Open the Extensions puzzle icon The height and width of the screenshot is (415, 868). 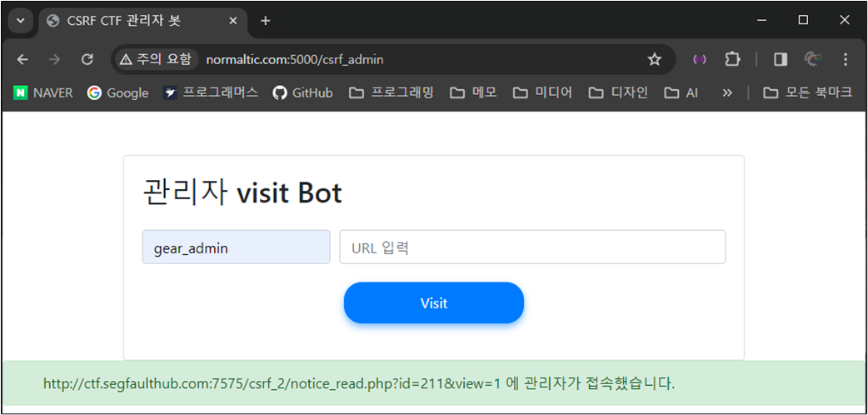click(732, 60)
